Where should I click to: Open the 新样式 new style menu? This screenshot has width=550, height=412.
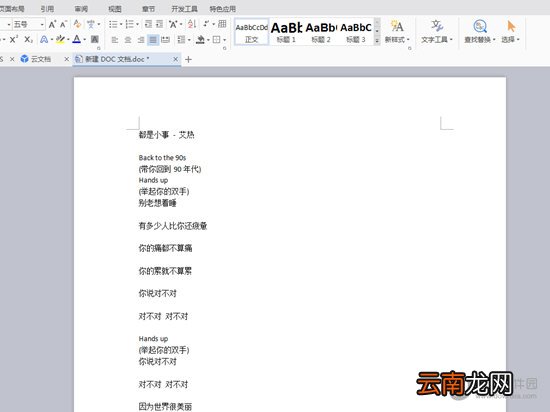coord(397,31)
